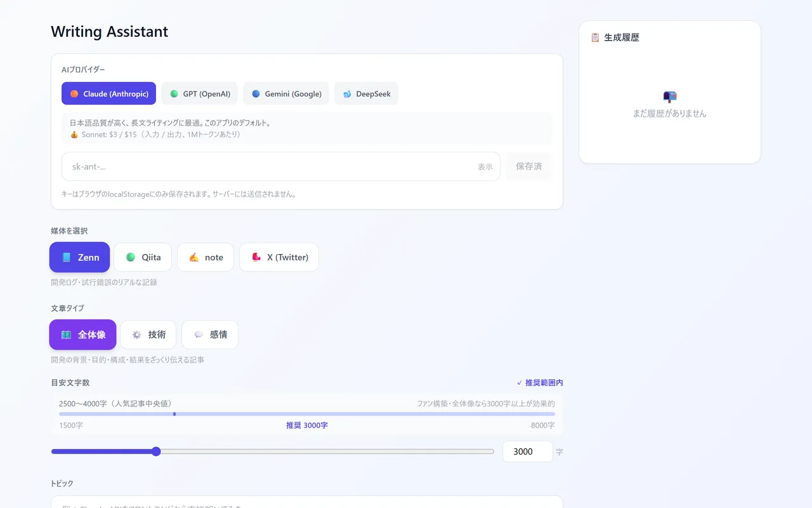Click the Writing Assistant page title
Viewport: 812px width, 508px height.
tap(110, 32)
